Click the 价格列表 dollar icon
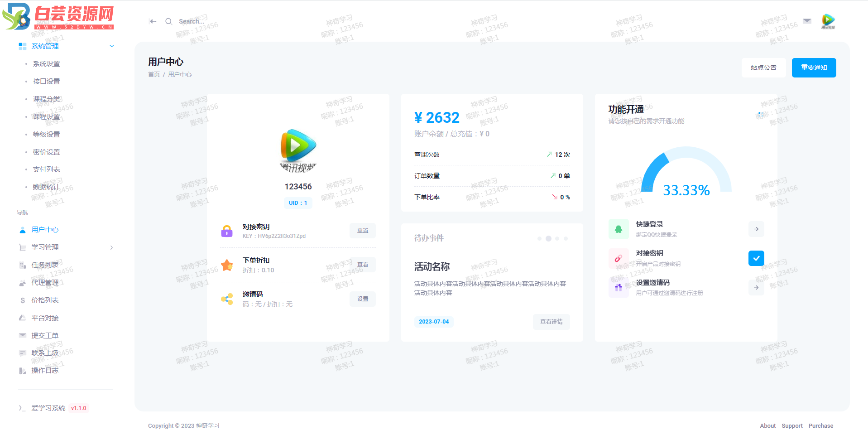 tap(23, 300)
